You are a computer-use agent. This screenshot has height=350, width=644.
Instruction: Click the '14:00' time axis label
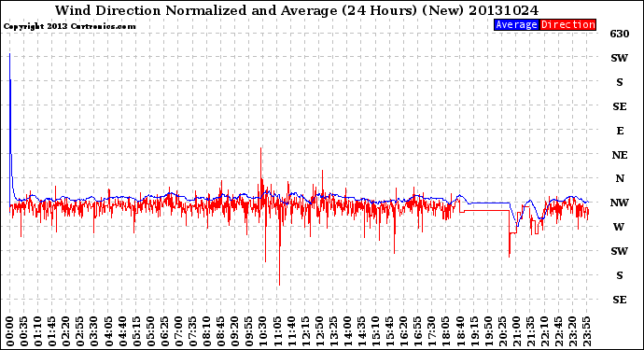pyautogui.click(x=347, y=331)
